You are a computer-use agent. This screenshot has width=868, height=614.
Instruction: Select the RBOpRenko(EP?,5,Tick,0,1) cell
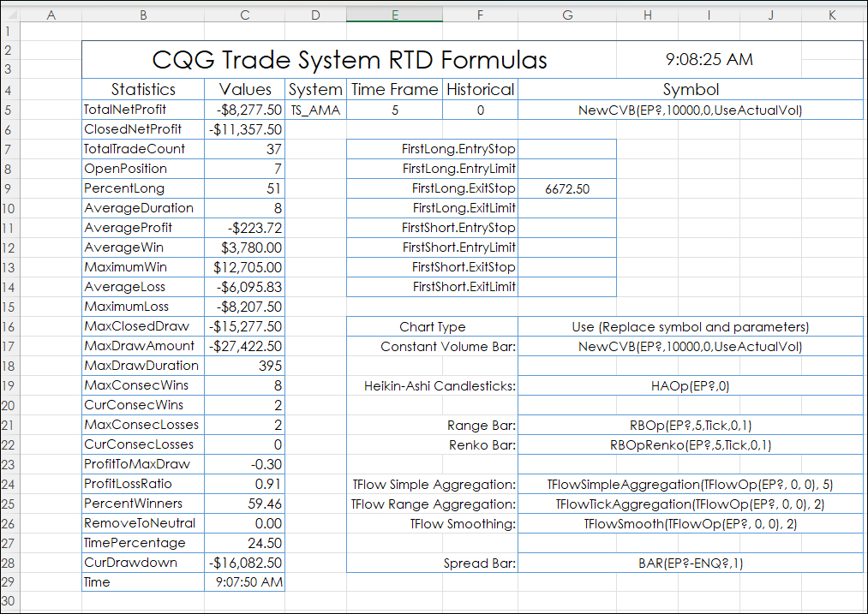691,444
